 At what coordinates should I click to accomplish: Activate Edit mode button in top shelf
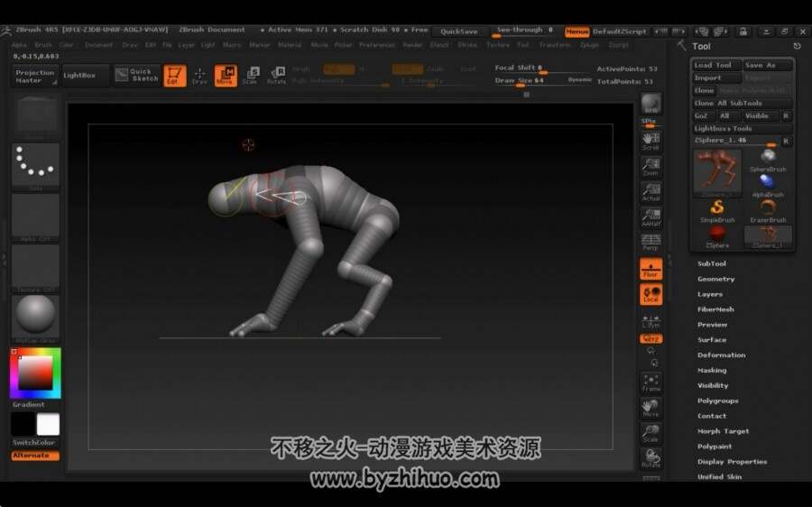pos(175,76)
